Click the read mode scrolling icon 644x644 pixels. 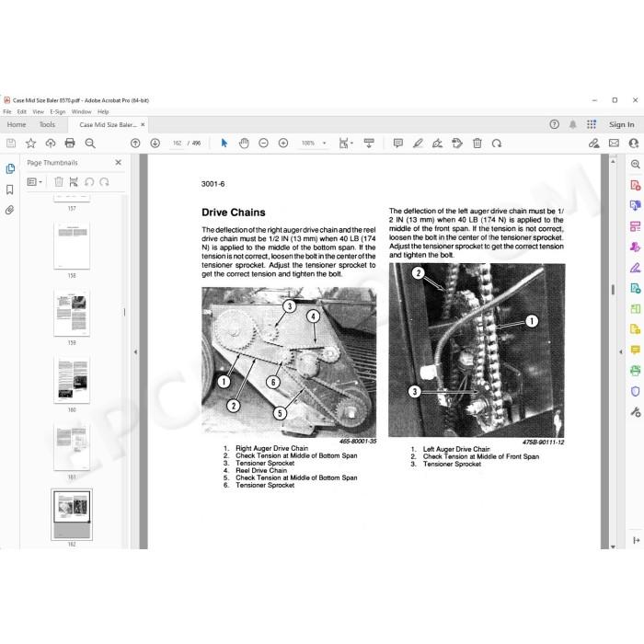(369, 143)
